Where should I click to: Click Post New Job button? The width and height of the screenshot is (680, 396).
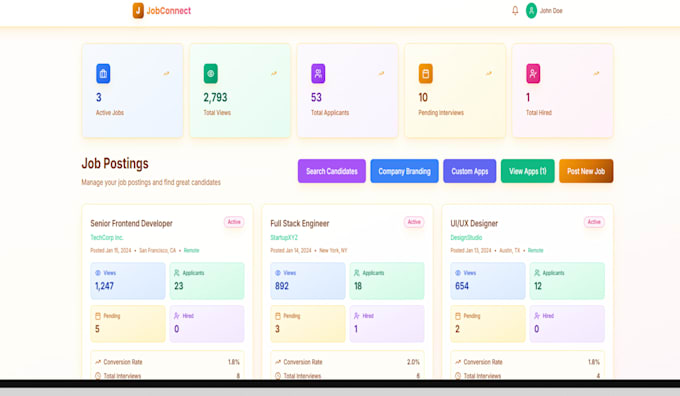[x=586, y=171]
